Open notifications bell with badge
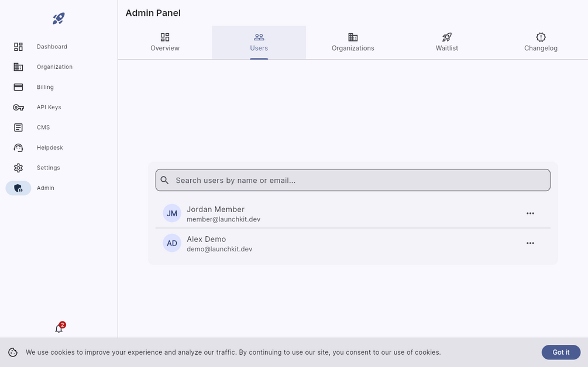This screenshot has height=367, width=588. [x=59, y=328]
